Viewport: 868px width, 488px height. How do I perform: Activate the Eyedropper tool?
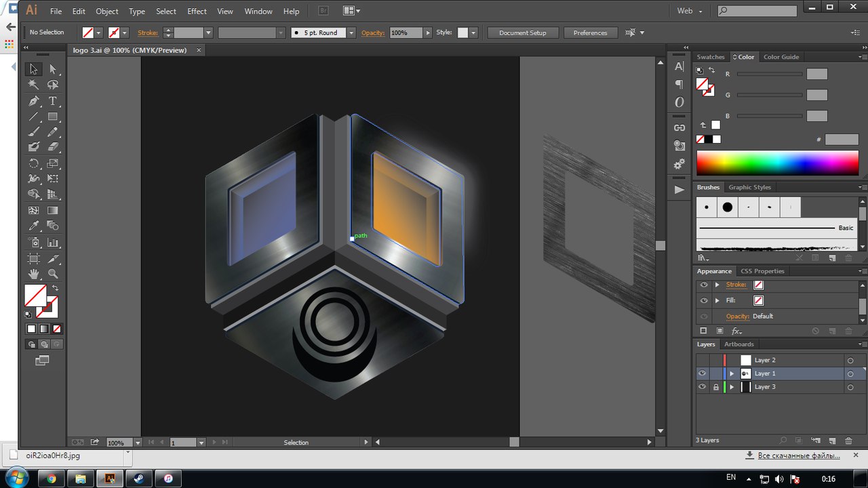tap(33, 226)
